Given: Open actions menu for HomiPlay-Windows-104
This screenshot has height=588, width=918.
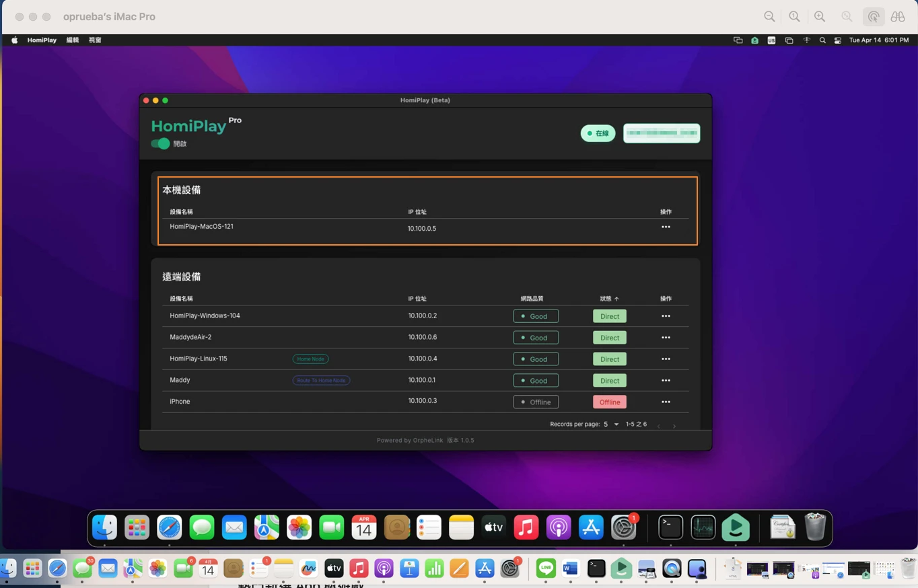Looking at the screenshot, I should [666, 316].
